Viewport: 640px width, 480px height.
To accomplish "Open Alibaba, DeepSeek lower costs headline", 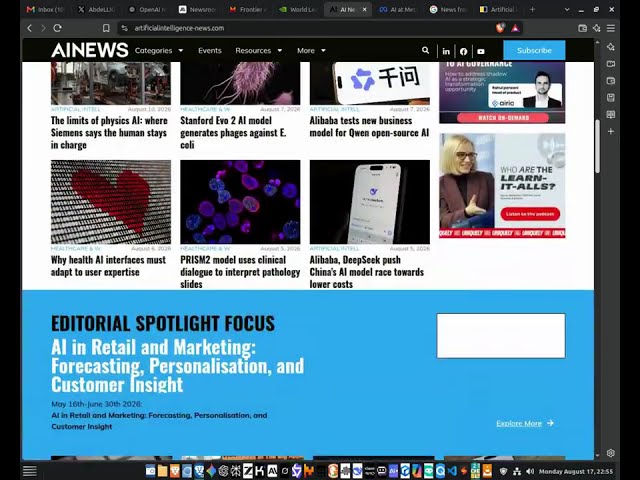I will click(x=367, y=272).
